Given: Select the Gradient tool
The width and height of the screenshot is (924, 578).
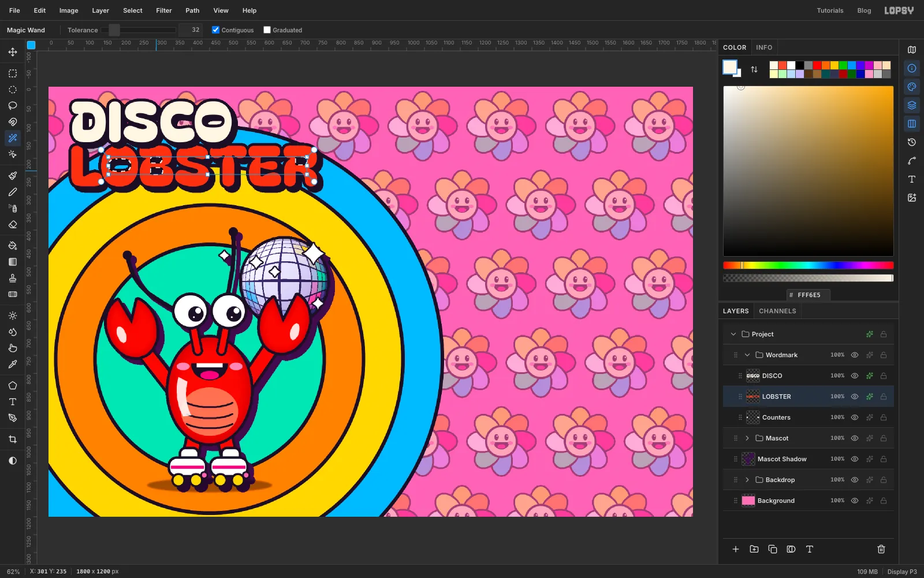Looking at the screenshot, I should tap(13, 262).
